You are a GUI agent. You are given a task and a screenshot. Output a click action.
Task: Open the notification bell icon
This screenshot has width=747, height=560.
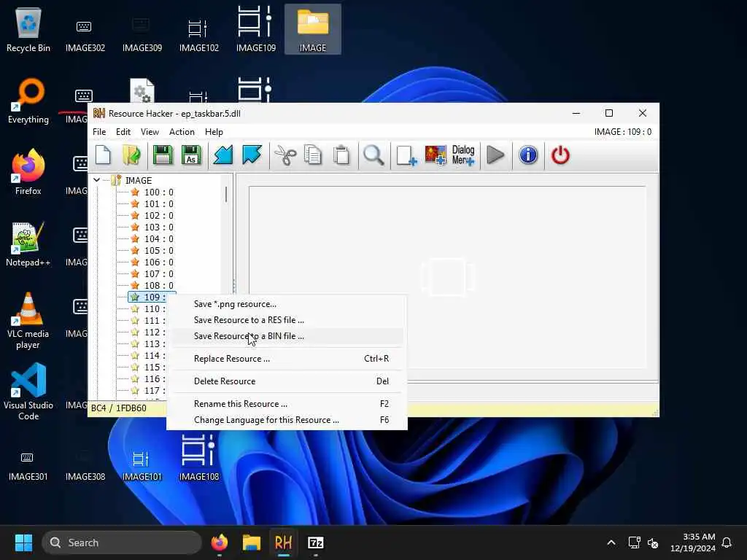(x=727, y=542)
